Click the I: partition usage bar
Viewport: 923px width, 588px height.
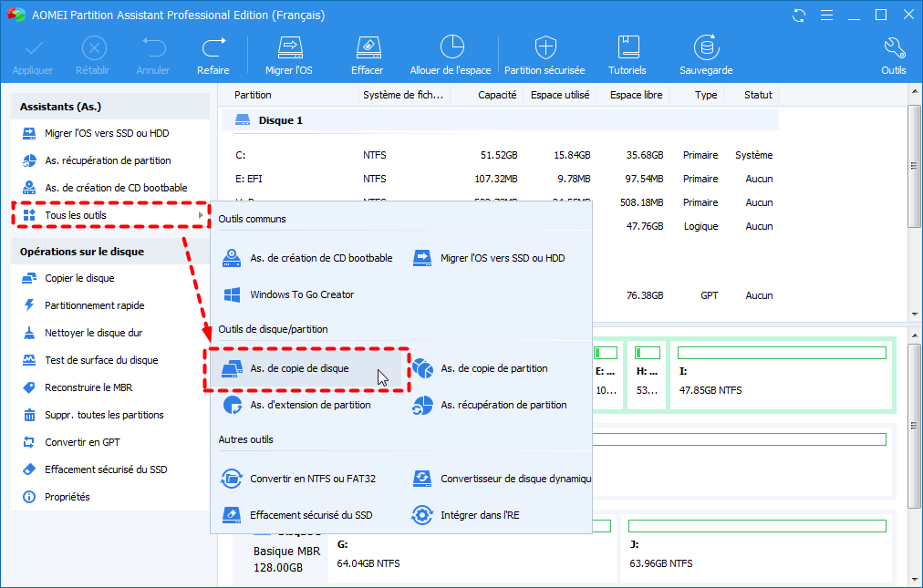782,353
